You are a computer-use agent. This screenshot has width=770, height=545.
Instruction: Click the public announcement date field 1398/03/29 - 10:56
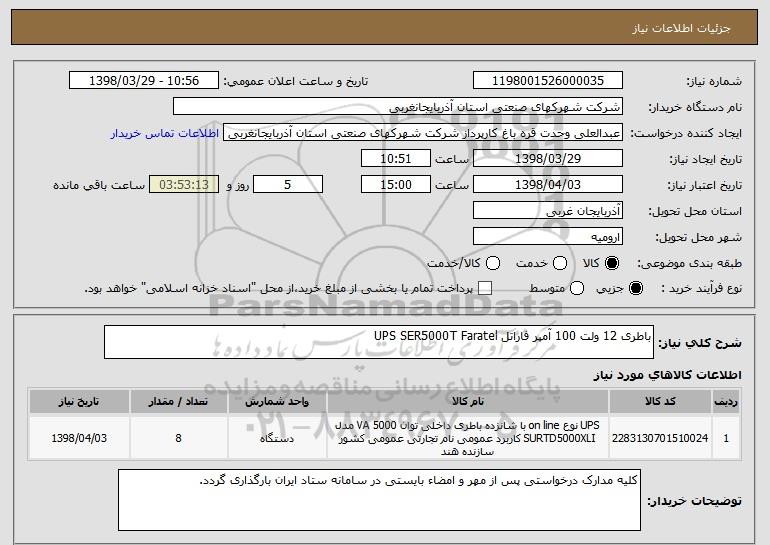pos(144,81)
